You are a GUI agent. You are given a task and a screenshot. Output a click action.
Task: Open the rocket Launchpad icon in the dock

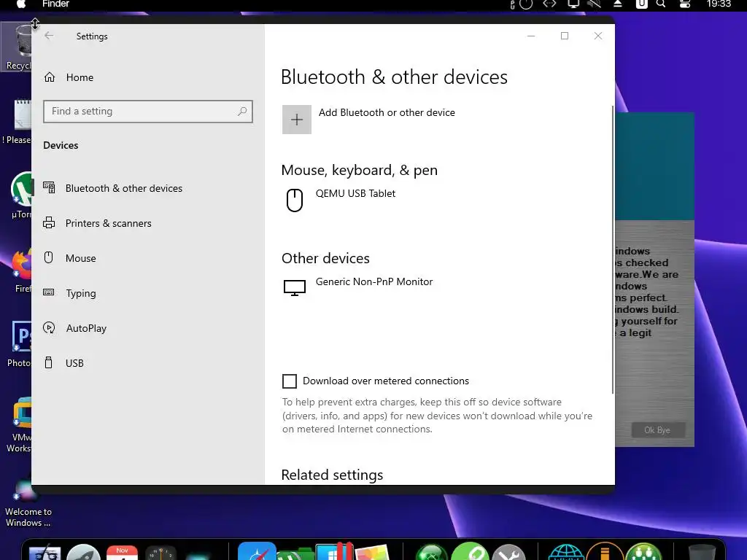pyautogui.click(x=83, y=553)
